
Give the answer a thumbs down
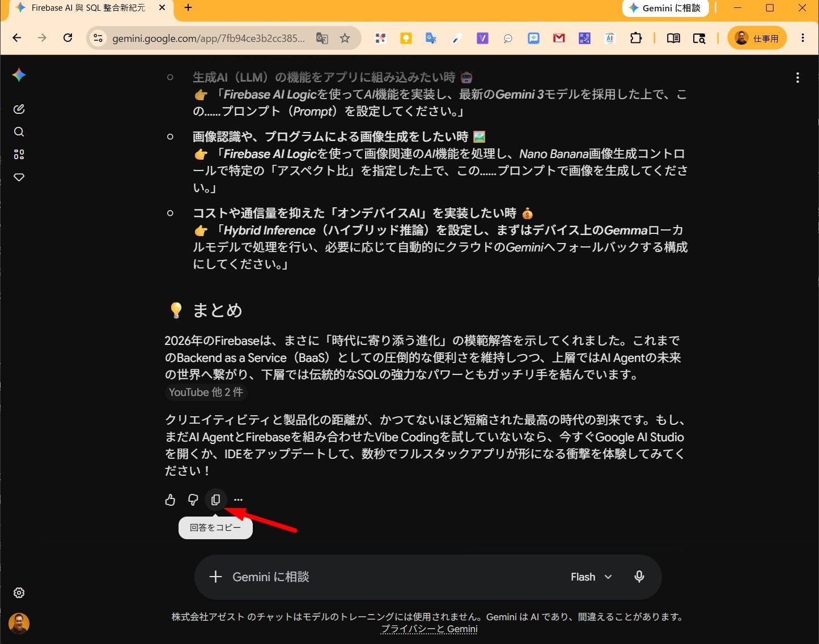193,500
